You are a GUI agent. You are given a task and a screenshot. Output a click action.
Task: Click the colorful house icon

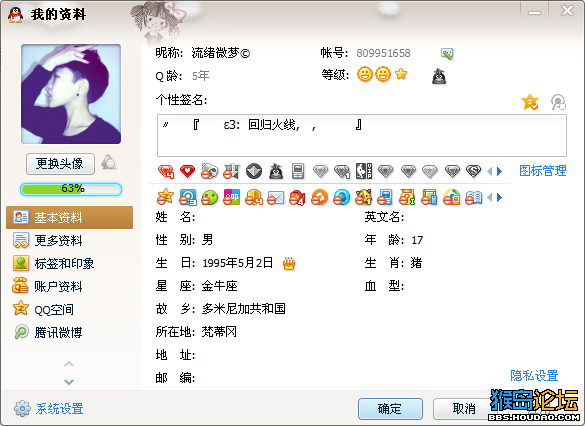tap(451, 197)
